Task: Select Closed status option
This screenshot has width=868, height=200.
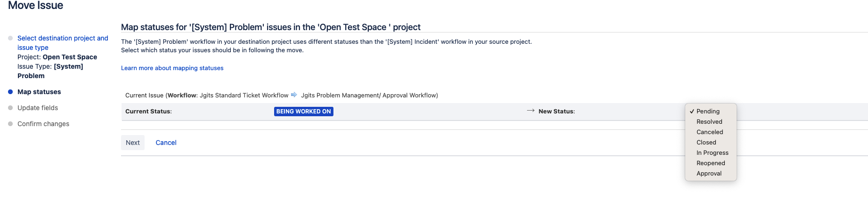Action: 711,143
